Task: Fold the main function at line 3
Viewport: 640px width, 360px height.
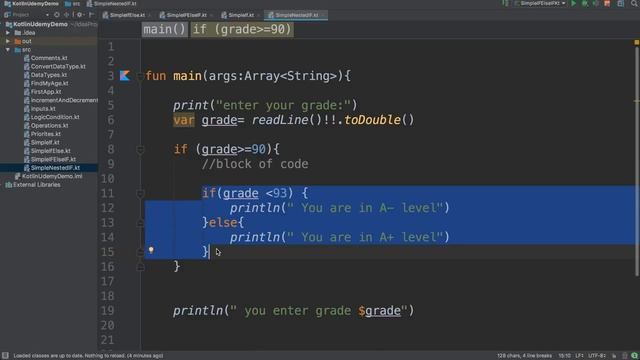Action: point(140,76)
